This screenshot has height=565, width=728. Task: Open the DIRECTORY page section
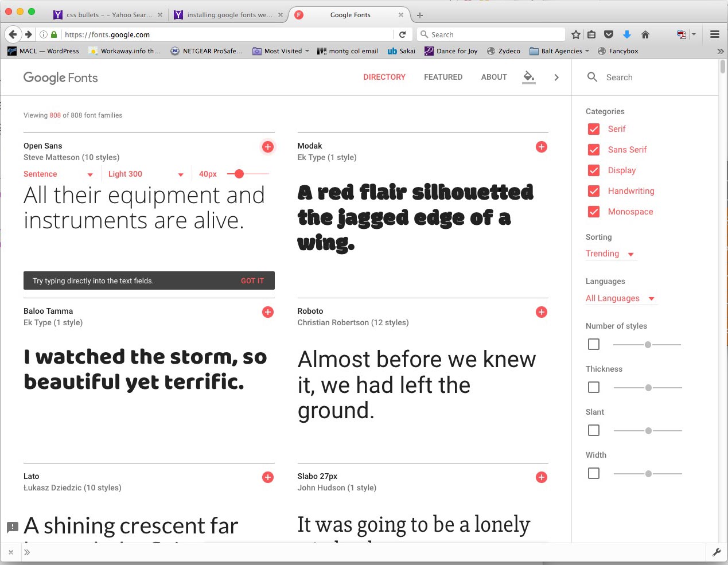pyautogui.click(x=384, y=77)
